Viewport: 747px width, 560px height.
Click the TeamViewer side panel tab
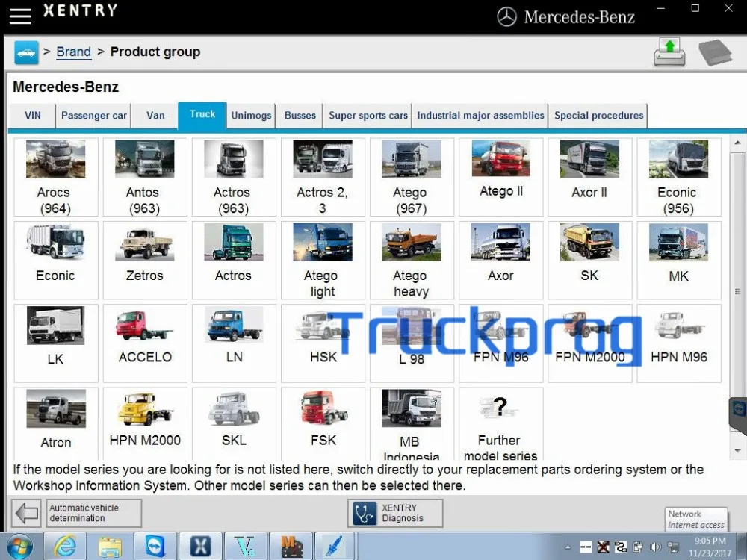(739, 412)
